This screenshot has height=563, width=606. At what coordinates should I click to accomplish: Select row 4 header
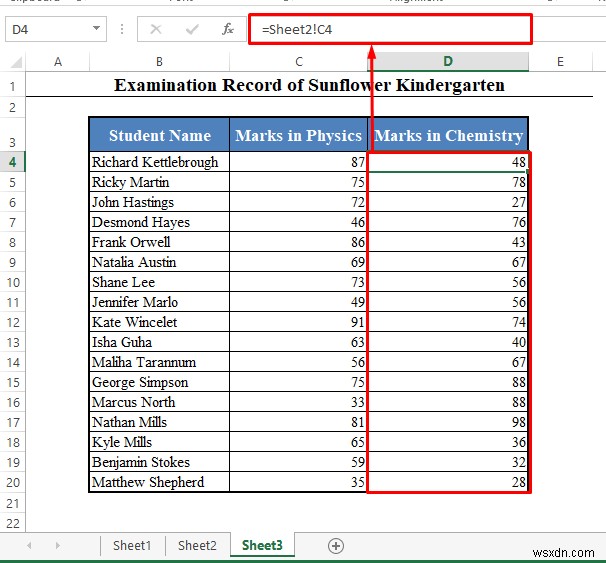coord(12,162)
